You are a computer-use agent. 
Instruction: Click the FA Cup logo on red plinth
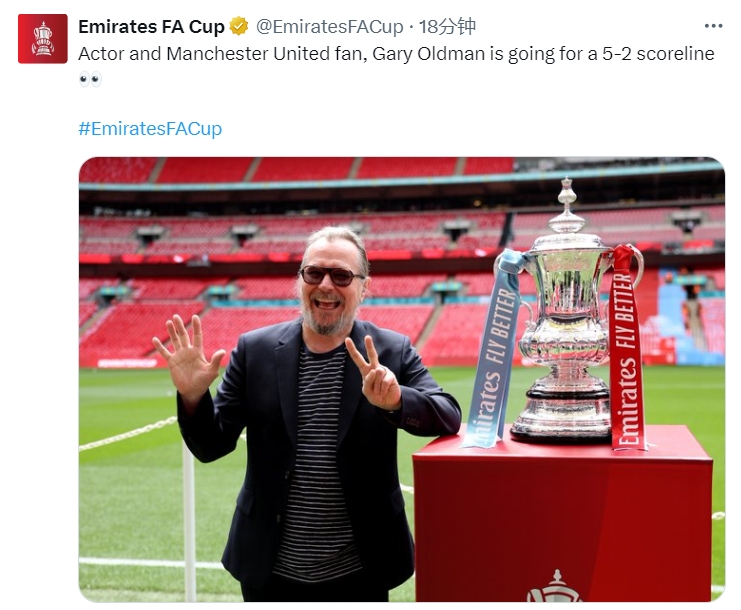tap(555, 586)
